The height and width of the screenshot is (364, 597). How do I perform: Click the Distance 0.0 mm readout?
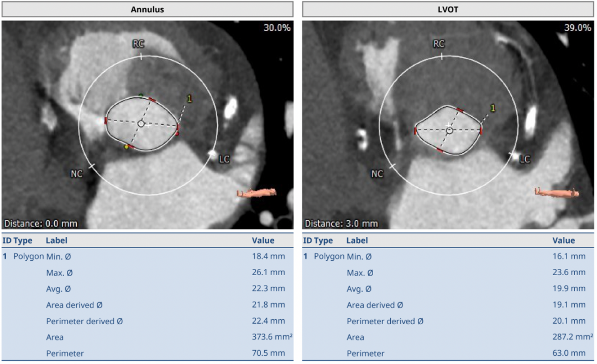(41, 224)
